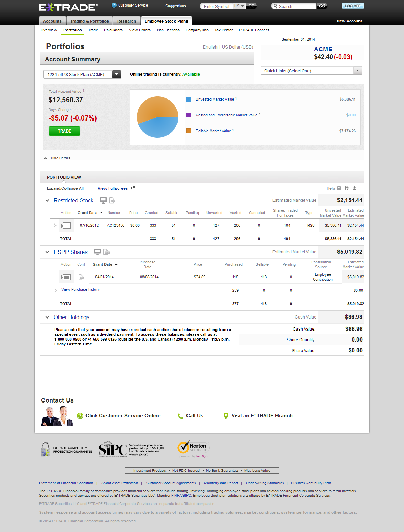Image resolution: width=404 pixels, height=532 pixels.
Task: Click the green Customer Service Online icon
Action: tap(80, 416)
